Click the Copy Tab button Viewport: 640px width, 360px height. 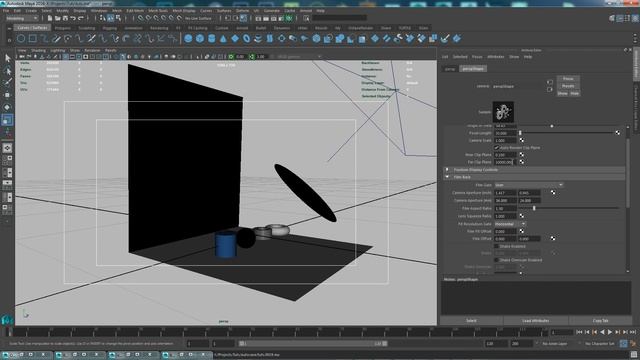coord(600,321)
